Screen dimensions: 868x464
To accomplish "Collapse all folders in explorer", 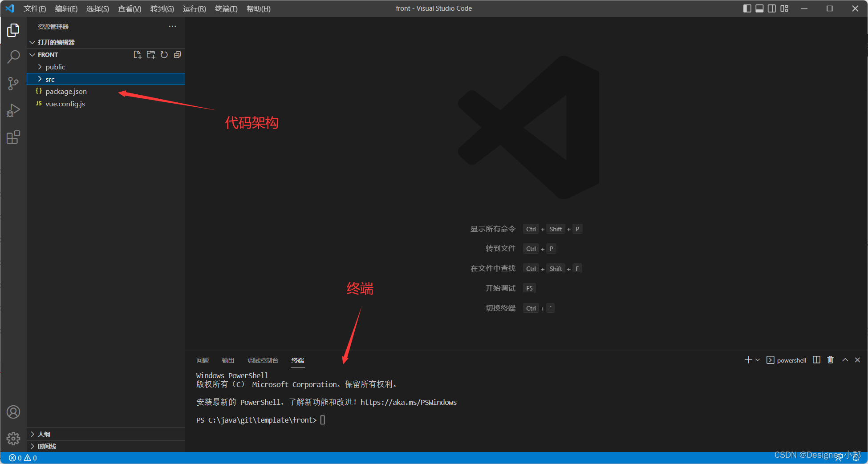I will click(x=178, y=55).
